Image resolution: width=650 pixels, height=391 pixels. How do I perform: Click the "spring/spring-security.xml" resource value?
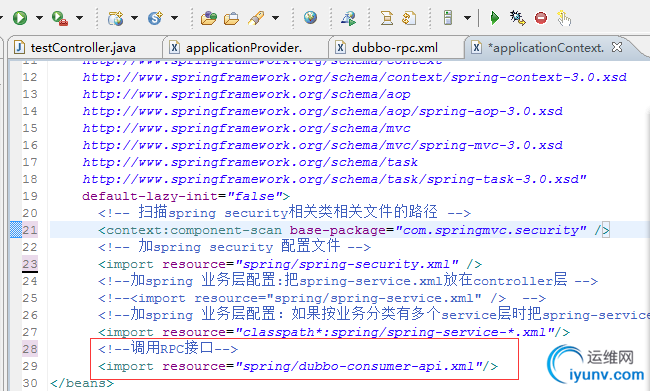[x=347, y=264]
